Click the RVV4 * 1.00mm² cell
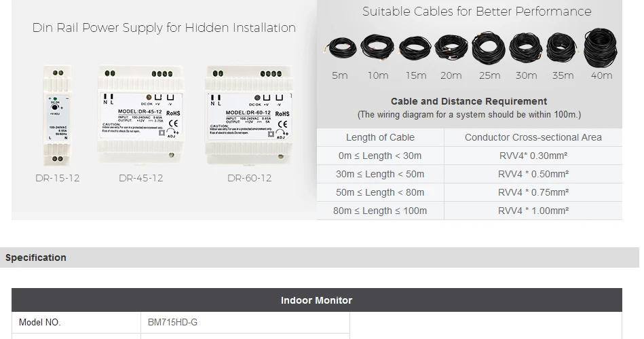The image size is (644, 339). tap(533, 211)
